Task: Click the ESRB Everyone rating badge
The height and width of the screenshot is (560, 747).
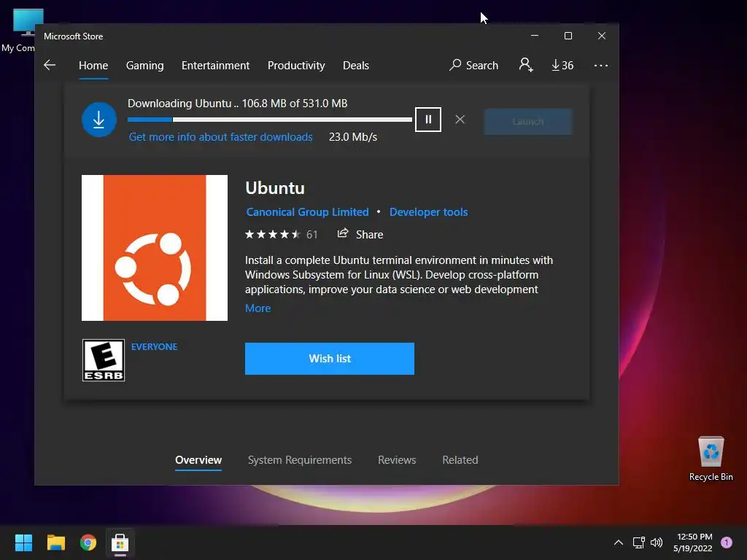Action: pyautogui.click(x=104, y=360)
